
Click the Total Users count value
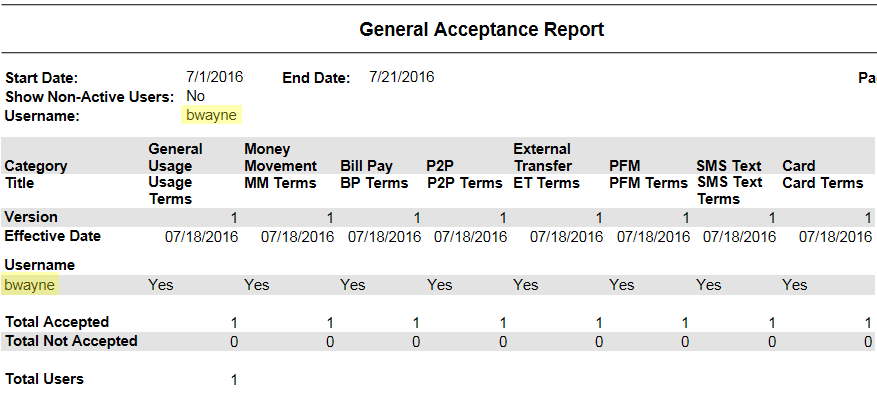[234, 380]
